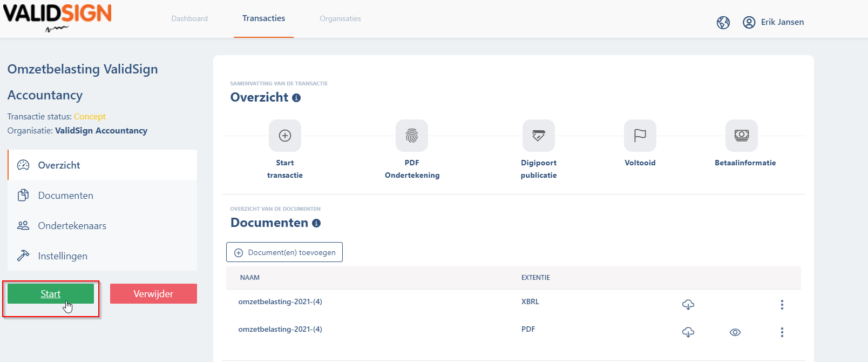Click the Digipoort publicatie step label

coord(539,169)
